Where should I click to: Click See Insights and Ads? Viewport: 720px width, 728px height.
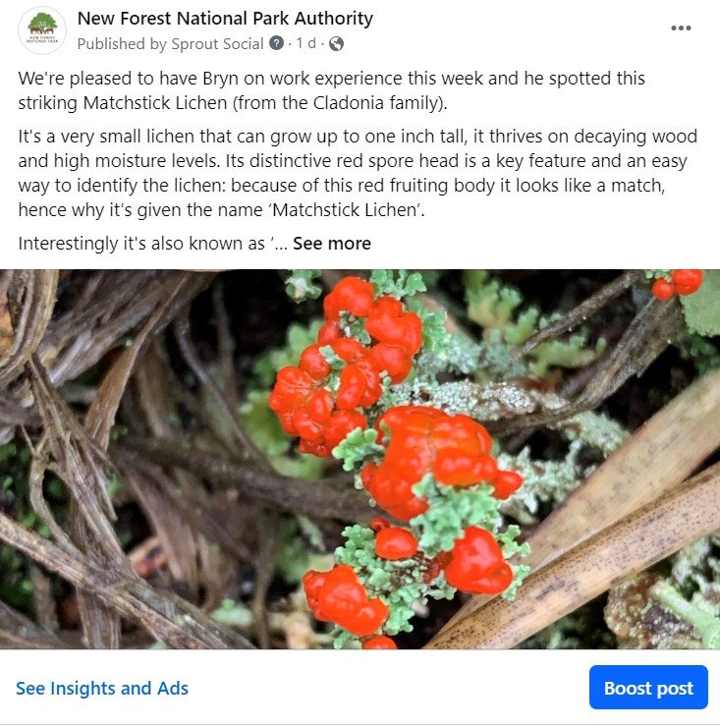click(x=102, y=688)
